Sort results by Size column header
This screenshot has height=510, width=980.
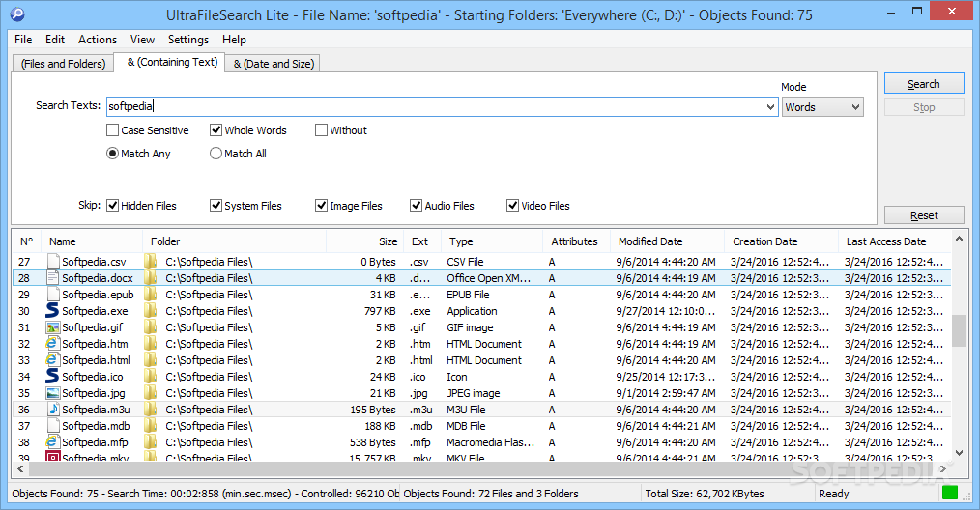[364, 241]
